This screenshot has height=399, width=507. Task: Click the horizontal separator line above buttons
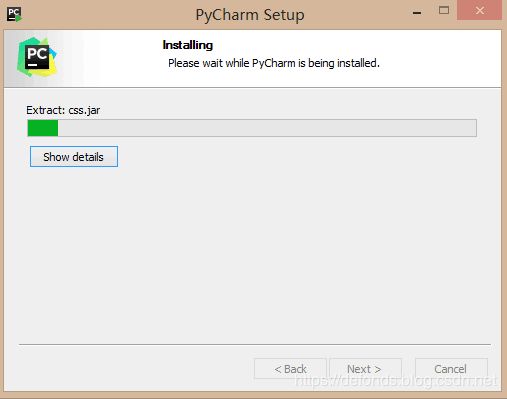[255, 344]
